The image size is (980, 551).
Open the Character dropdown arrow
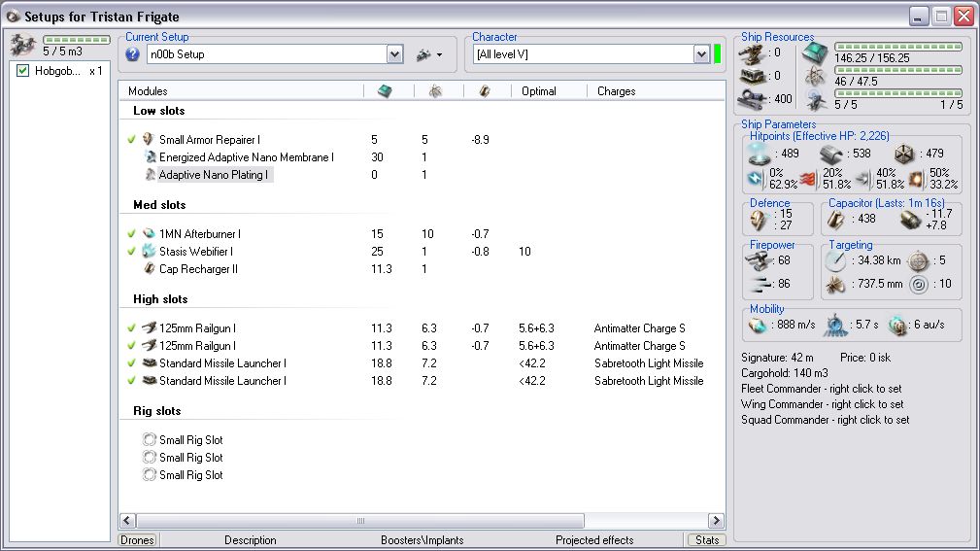701,54
